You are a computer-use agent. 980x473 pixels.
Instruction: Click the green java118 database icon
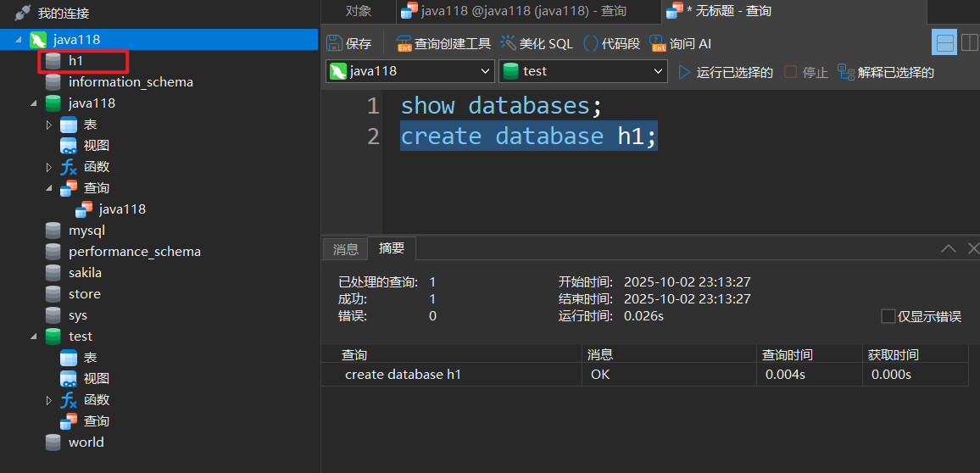[53, 103]
